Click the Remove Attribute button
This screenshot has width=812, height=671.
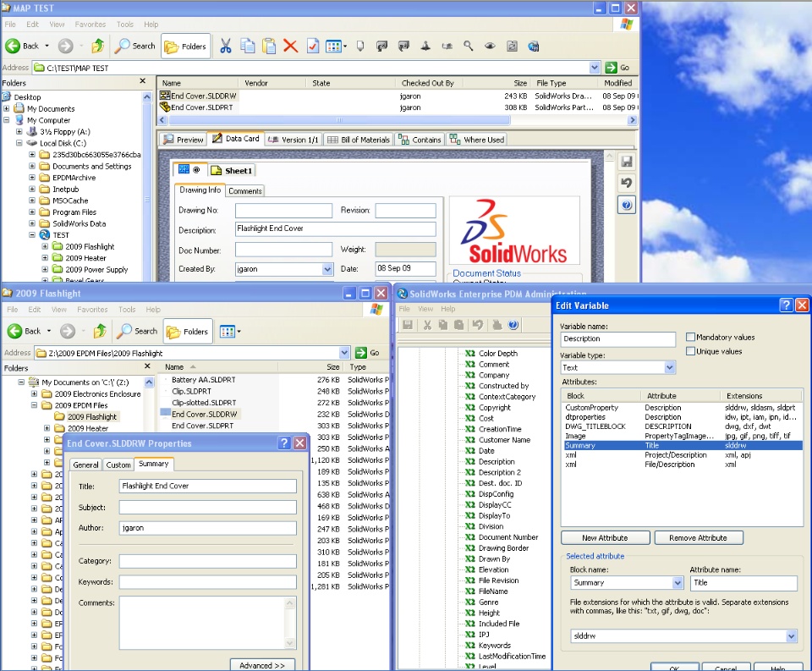[x=698, y=538]
